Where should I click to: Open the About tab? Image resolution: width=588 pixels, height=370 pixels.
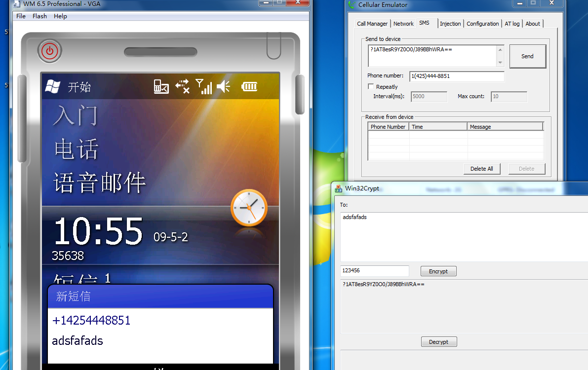(x=533, y=24)
